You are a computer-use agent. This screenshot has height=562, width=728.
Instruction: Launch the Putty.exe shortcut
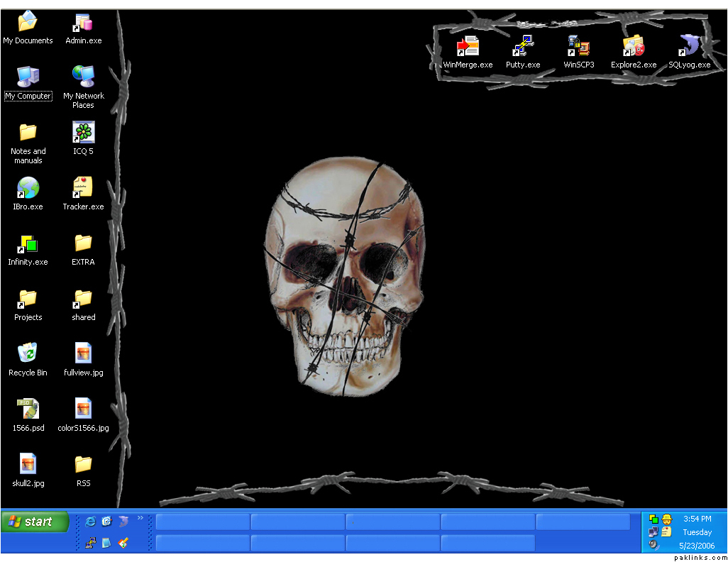tap(523, 47)
